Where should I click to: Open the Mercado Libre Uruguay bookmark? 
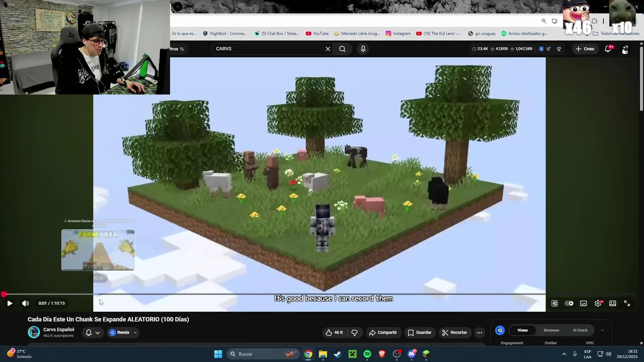(357, 34)
